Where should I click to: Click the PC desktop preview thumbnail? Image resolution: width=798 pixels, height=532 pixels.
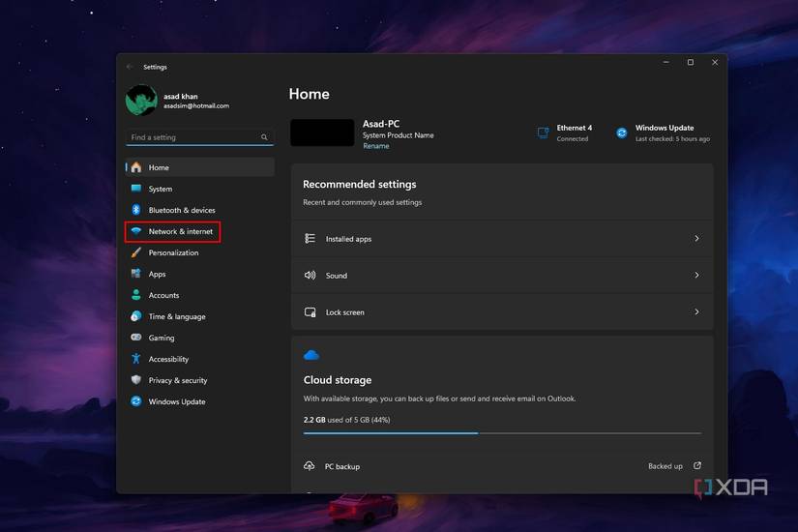coord(322,133)
